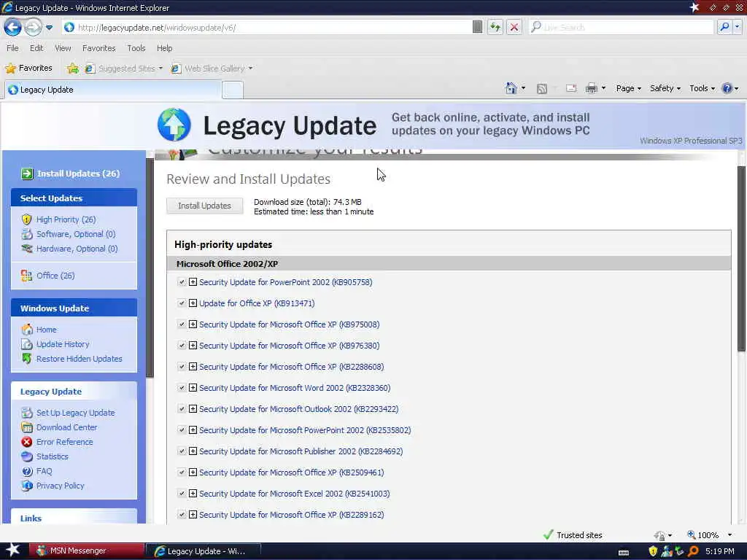This screenshot has height=560, width=747.
Task: Click the FAQ question mark icon
Action: pos(27,471)
